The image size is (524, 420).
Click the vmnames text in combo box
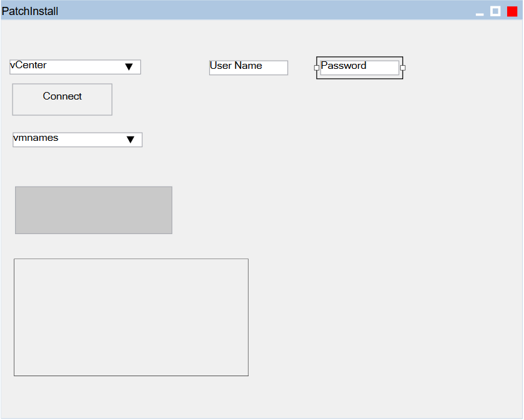tap(36, 138)
